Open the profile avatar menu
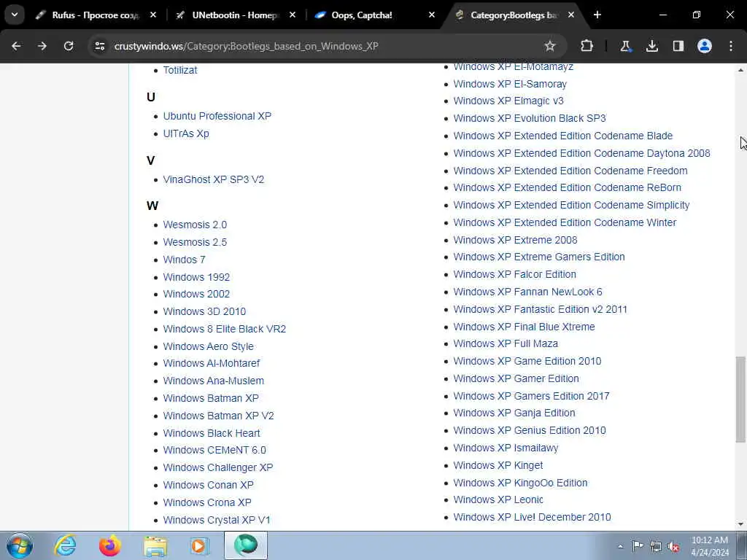Image resolution: width=747 pixels, height=560 pixels. point(705,46)
